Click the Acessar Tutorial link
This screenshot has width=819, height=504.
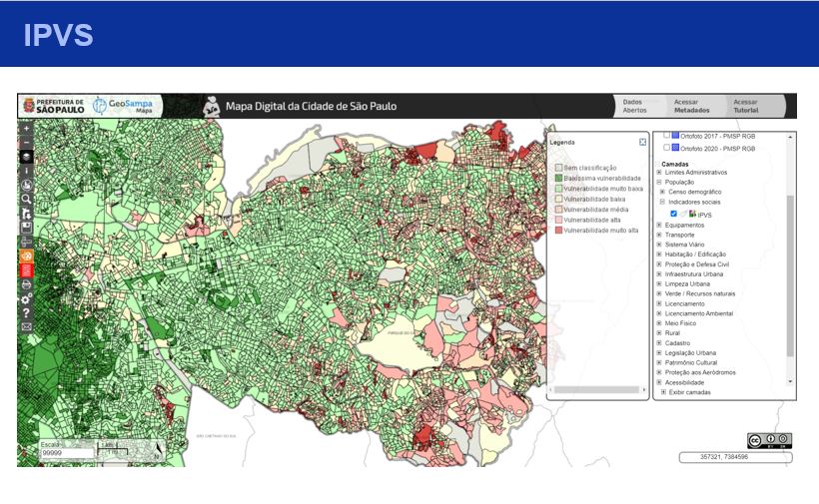coord(746,106)
